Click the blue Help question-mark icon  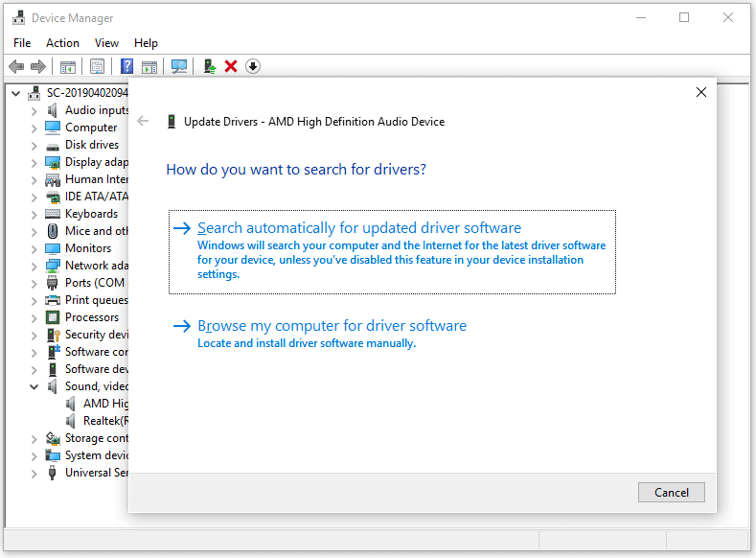pos(126,66)
